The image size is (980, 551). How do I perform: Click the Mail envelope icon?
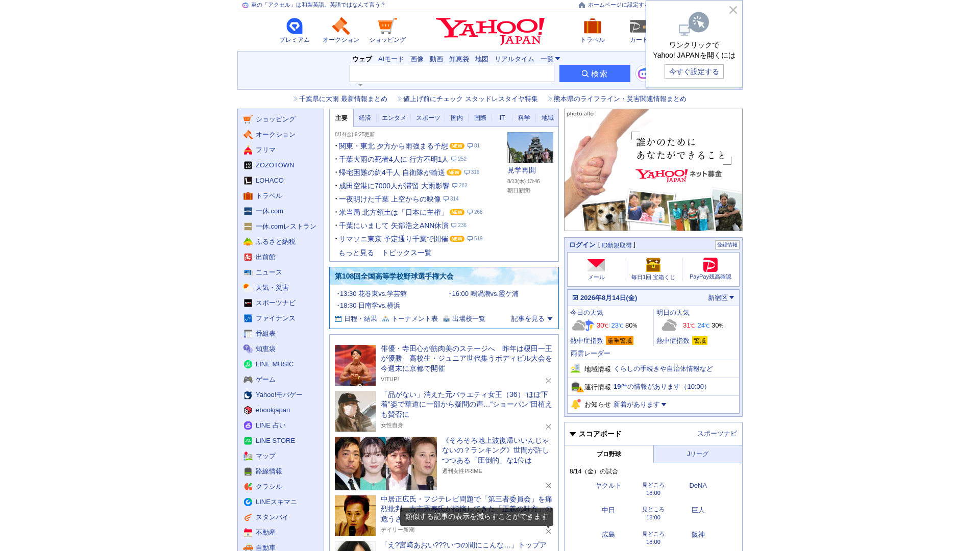coord(596,265)
